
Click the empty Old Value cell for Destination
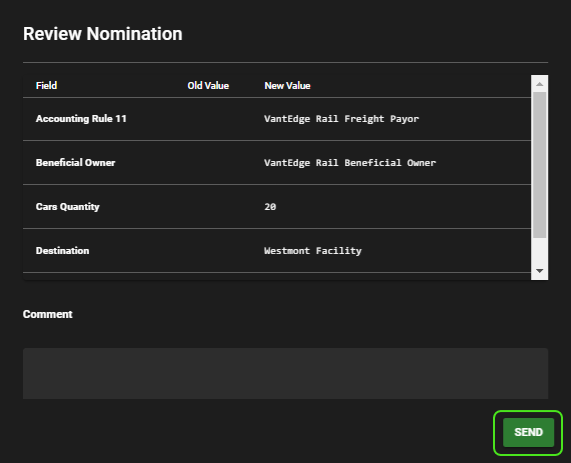[x=219, y=251]
